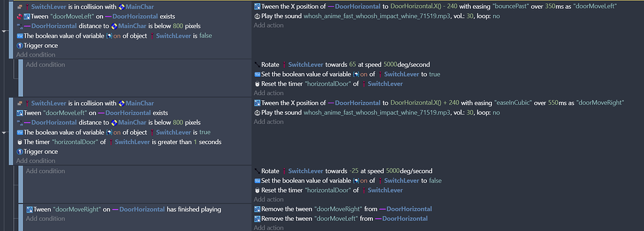
Task: Click timer icon of "greater than 1 seconds" condition
Action: (x=19, y=142)
